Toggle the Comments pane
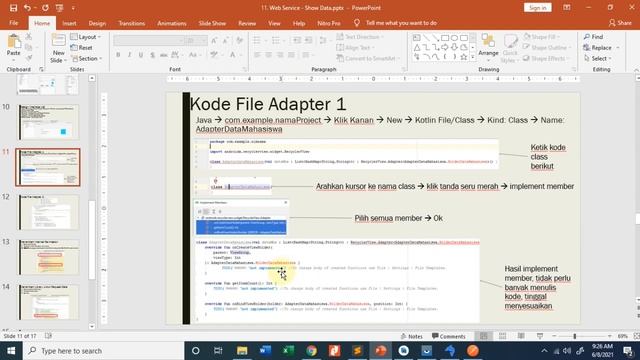 pos(449,336)
